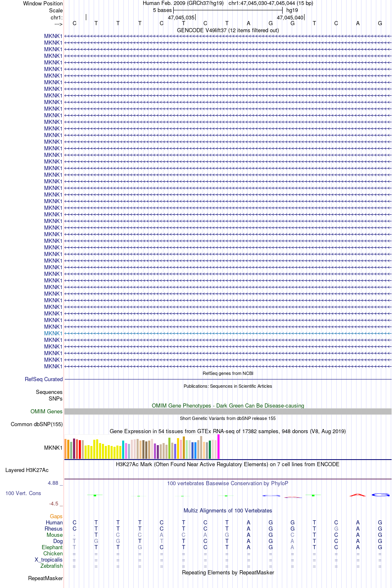
Task: Open the H3K27Ac Mark track title
Action: coord(228,464)
